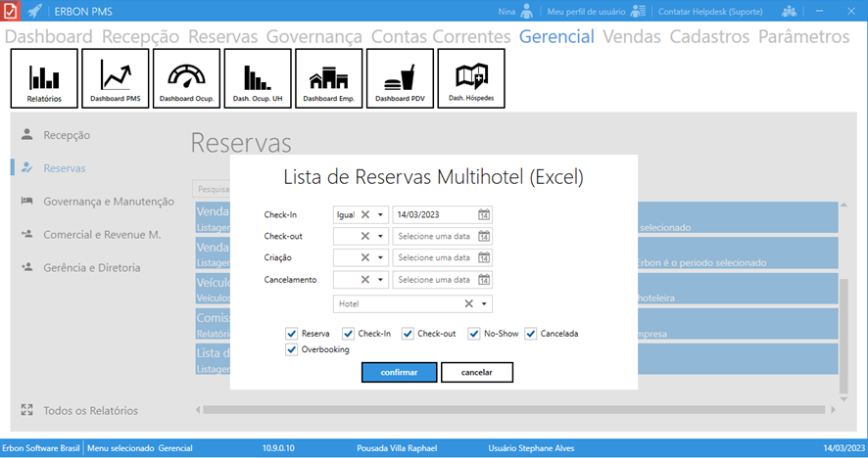Expand the Hotel selection dropdown

(x=484, y=304)
